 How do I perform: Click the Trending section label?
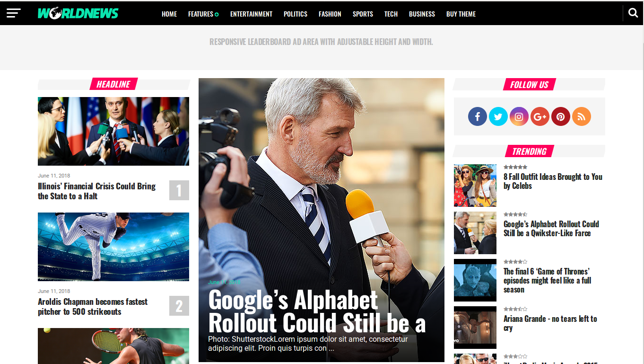click(529, 151)
